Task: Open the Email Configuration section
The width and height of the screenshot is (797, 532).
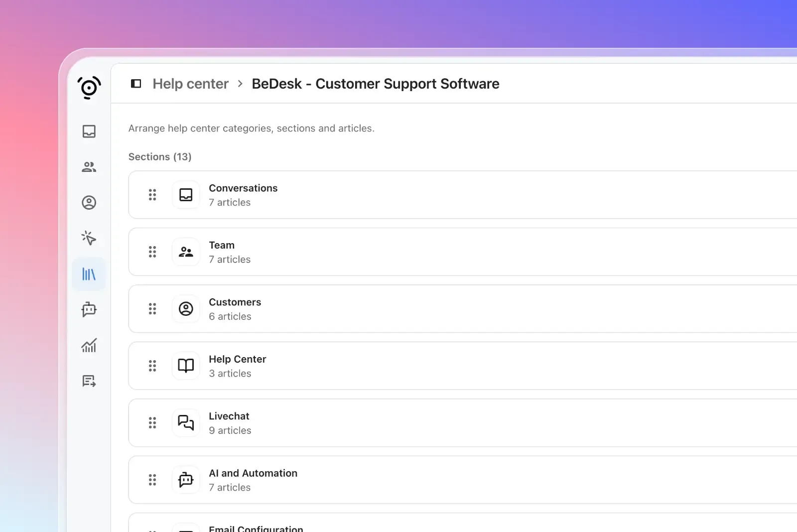Action: [256, 528]
